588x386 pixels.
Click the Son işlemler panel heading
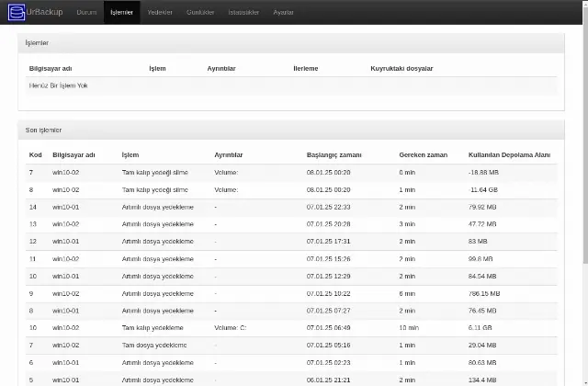pos(43,131)
